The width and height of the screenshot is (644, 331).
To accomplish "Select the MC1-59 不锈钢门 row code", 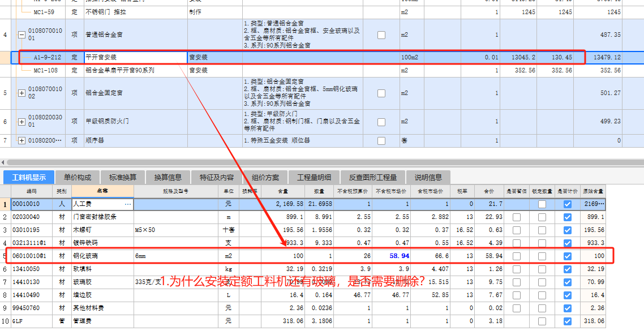I will click(x=44, y=12).
